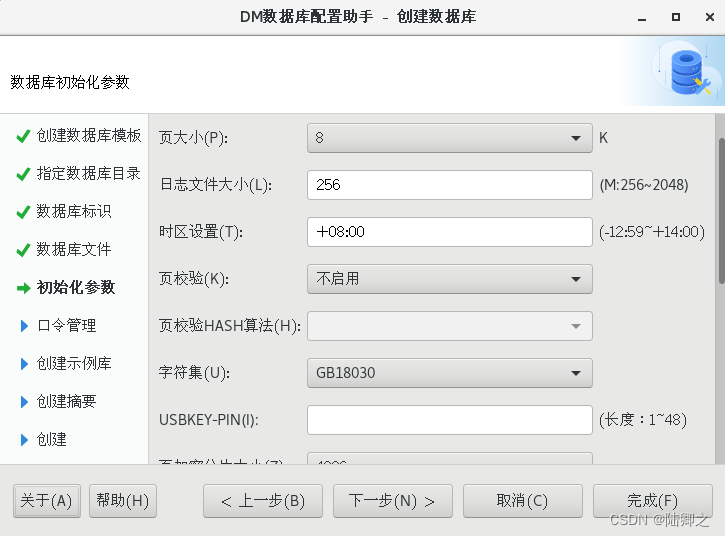The image size is (725, 536).
Task: Expand the 字符集 dropdown showing GB18030
Action: click(449, 373)
